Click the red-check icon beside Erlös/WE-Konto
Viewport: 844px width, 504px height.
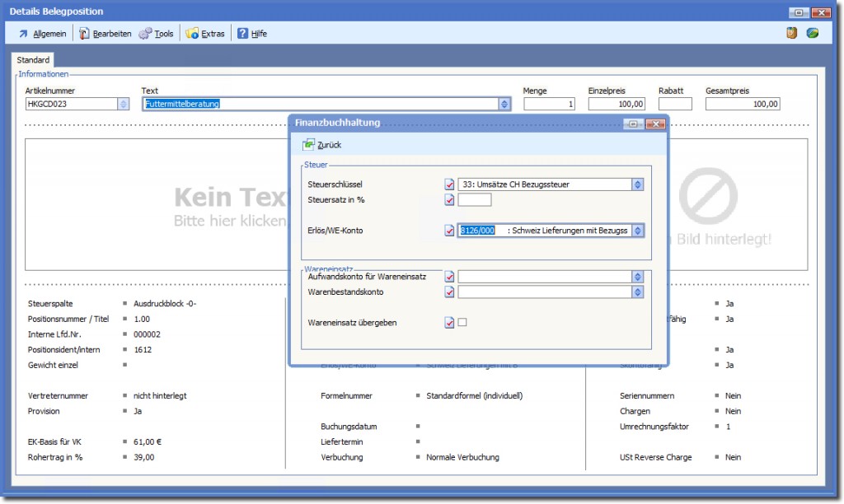click(449, 231)
